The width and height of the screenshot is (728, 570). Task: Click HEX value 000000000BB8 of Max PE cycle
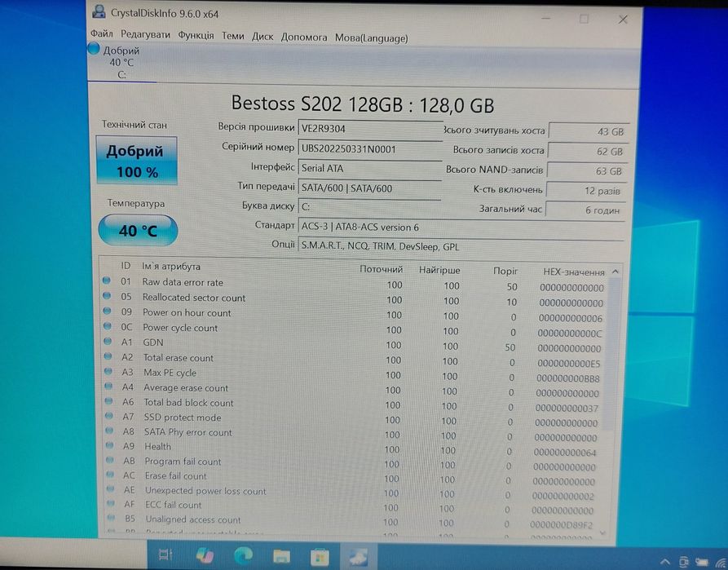coord(568,378)
